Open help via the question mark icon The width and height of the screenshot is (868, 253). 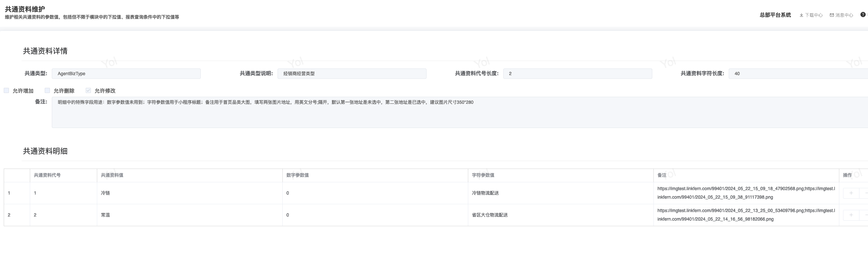tap(863, 15)
